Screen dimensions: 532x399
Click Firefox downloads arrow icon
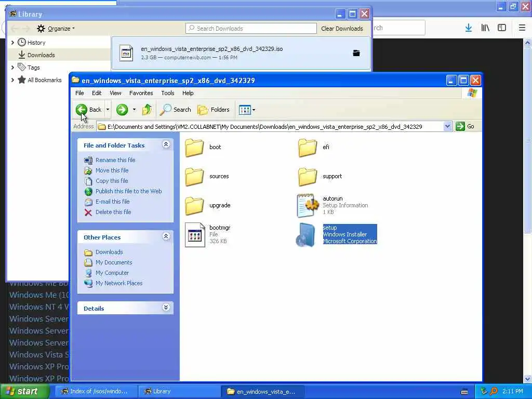[x=469, y=28]
